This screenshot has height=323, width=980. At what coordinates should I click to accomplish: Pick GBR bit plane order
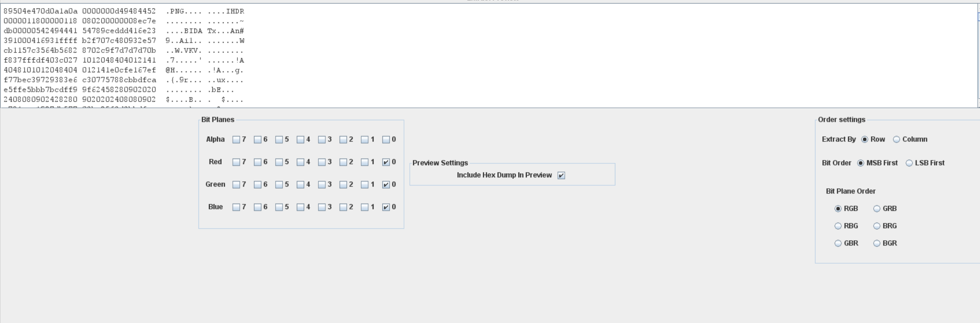tap(846, 243)
